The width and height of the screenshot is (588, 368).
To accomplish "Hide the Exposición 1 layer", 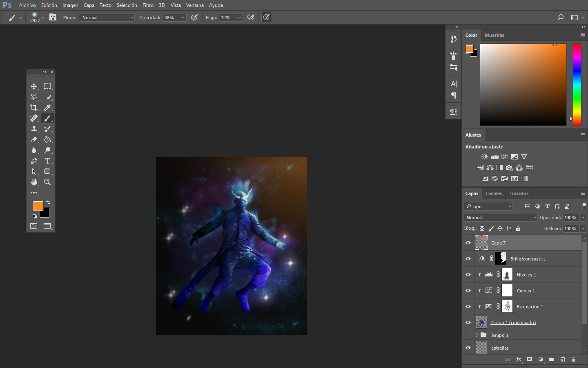I will 468,307.
